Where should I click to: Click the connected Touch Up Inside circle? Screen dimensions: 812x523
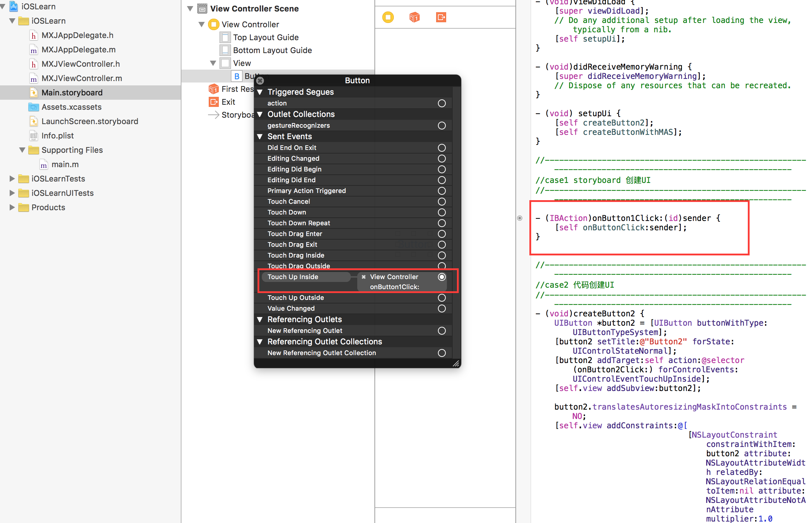pyautogui.click(x=442, y=277)
